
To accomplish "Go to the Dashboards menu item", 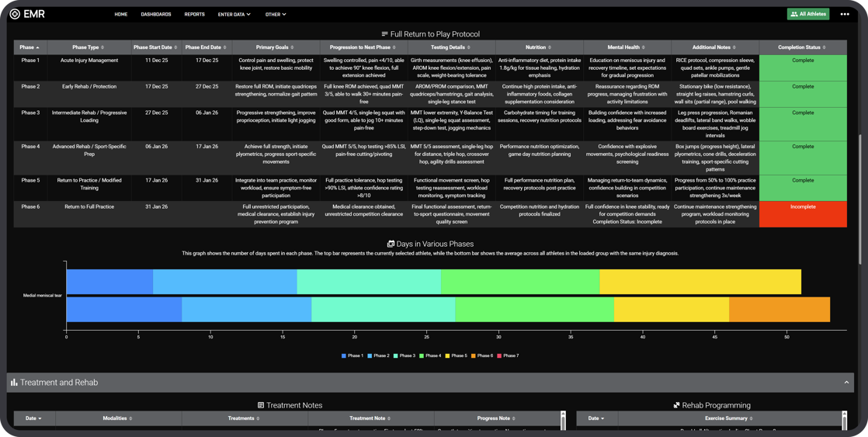I will coord(156,15).
